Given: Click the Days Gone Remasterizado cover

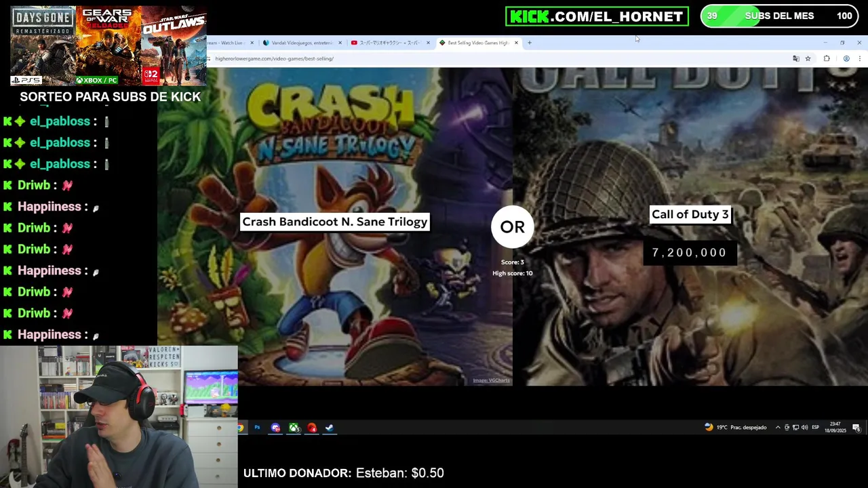Looking at the screenshot, I should pos(43,46).
